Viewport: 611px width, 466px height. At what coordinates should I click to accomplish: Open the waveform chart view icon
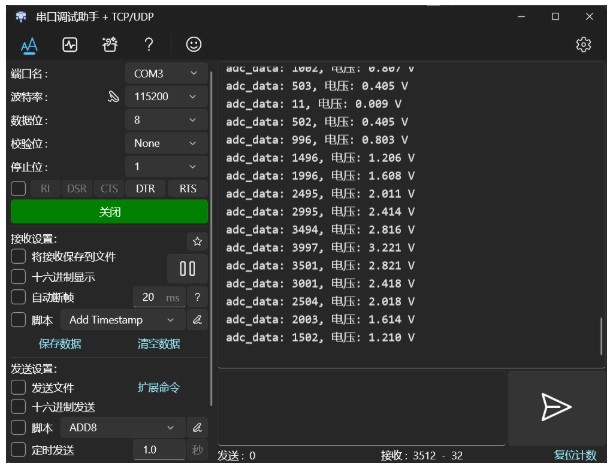pyautogui.click(x=69, y=45)
